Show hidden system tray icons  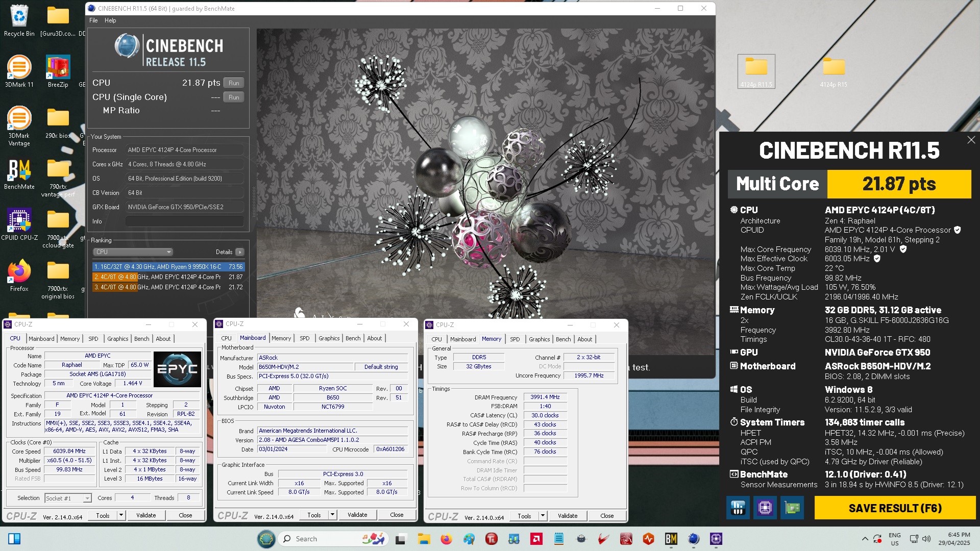click(865, 539)
